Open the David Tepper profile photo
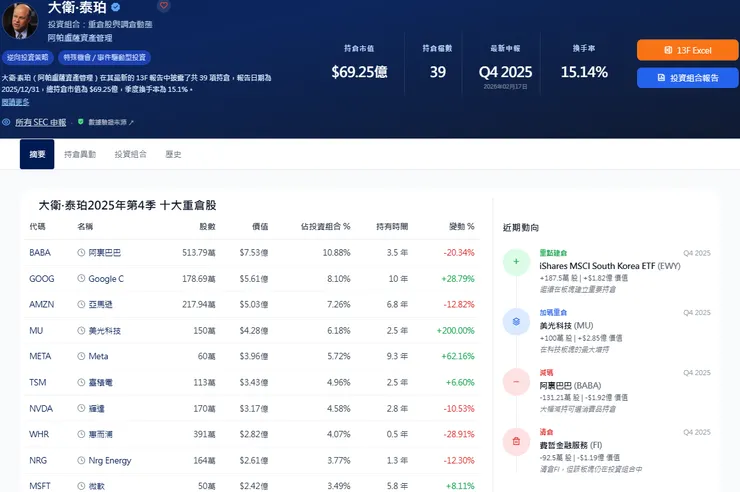The height and width of the screenshot is (492, 740). pyautogui.click(x=20, y=20)
